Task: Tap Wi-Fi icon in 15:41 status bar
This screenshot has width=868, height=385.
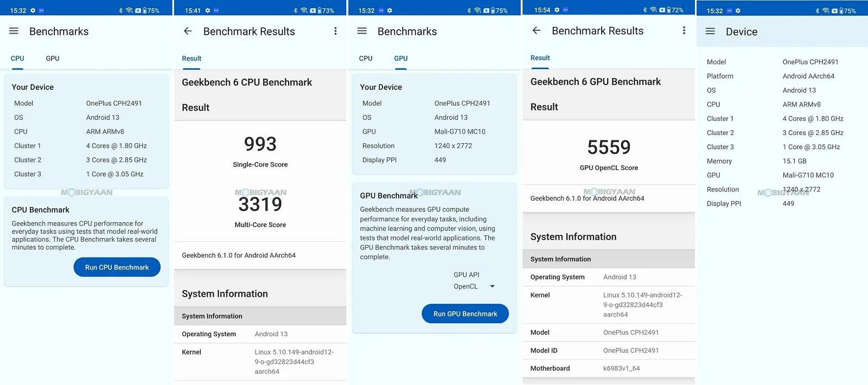Action: coord(304,10)
